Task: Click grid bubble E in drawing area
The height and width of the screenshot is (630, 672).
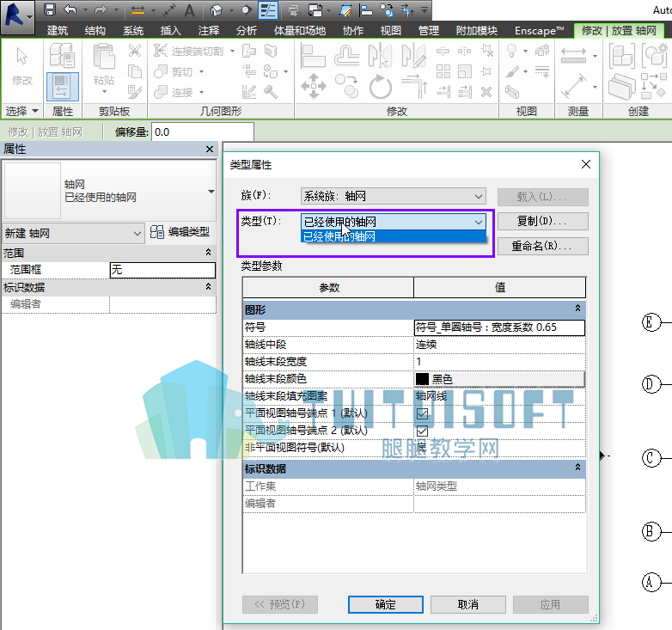Action: pos(651,322)
